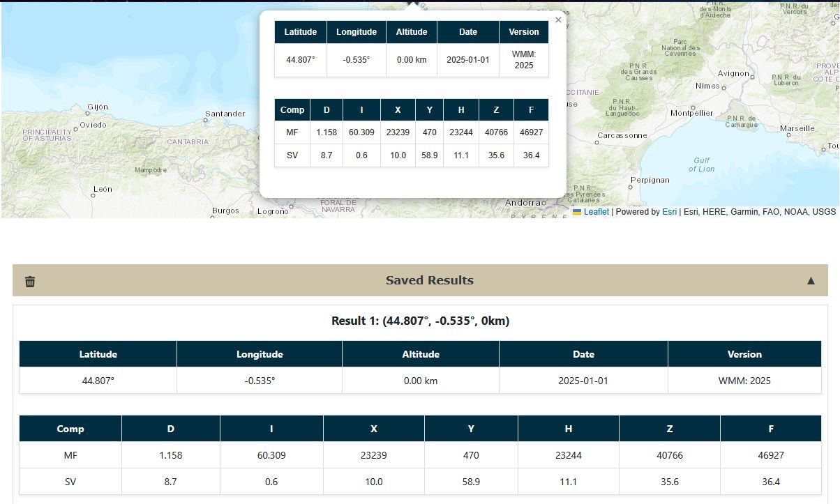Click Oviedo city on the map
This screenshot has width=840, height=504.
pyautogui.click(x=93, y=125)
